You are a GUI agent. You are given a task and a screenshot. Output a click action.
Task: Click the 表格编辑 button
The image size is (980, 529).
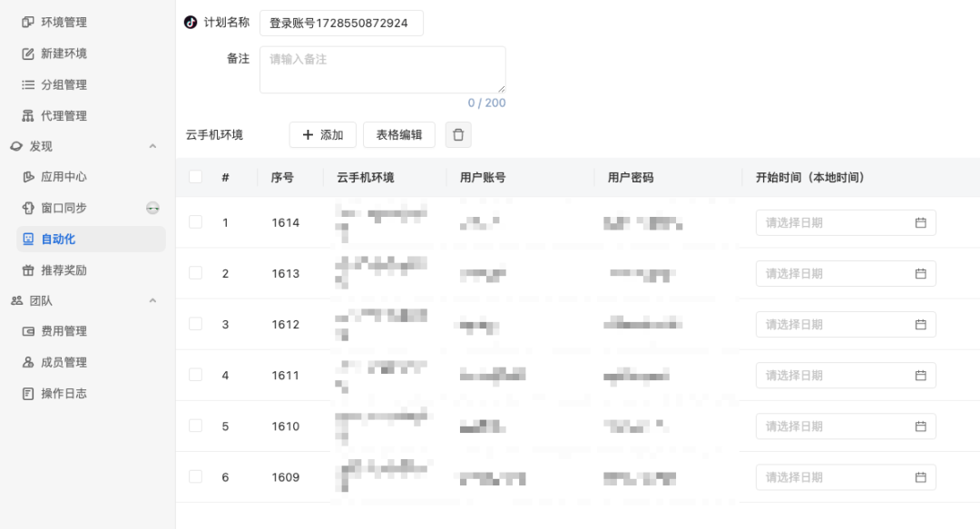tap(399, 135)
